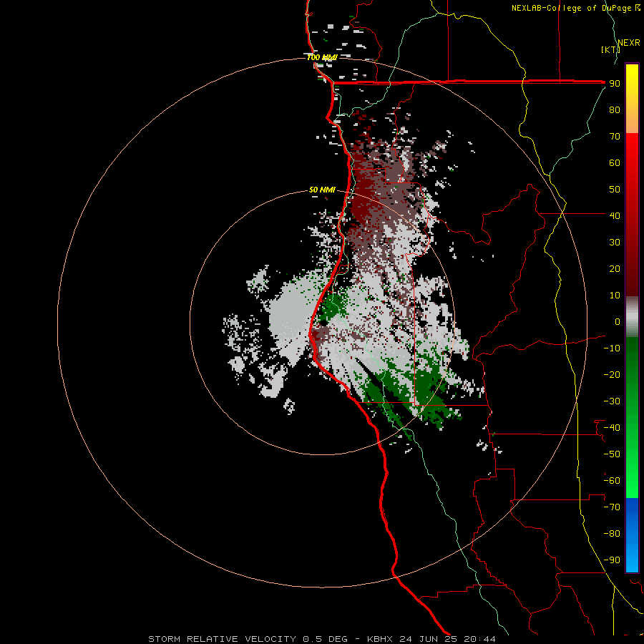Click the blue segment of velocity color bar
The width and height of the screenshot is (644, 644).
point(632,535)
